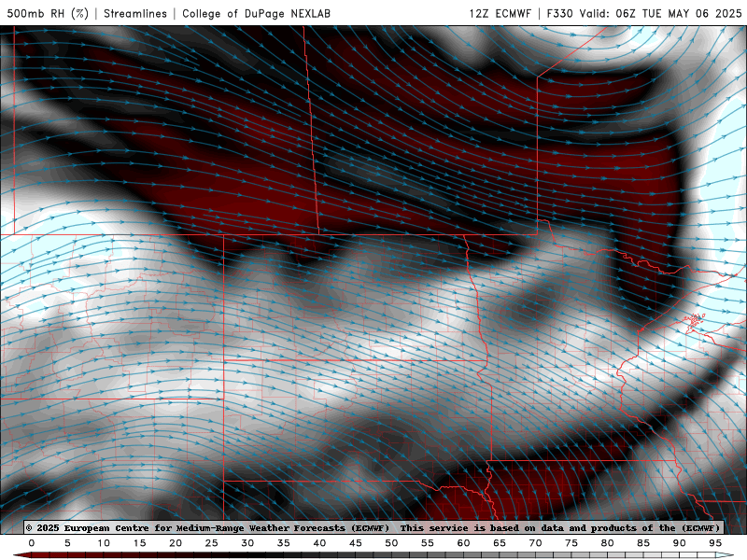Screen dimensions: 747x560
Task: Click the colorbar label '70'
Action: (535, 543)
